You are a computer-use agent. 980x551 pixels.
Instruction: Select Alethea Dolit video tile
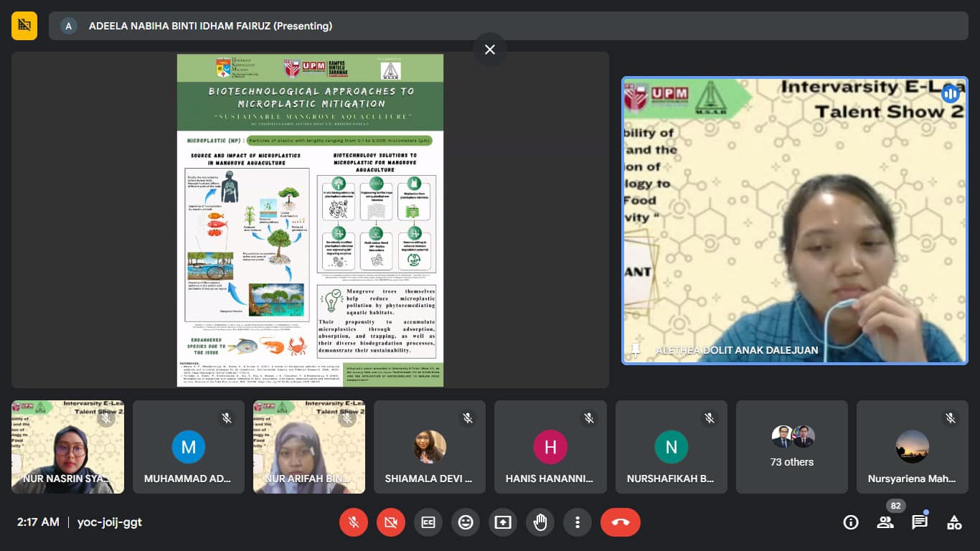click(x=795, y=220)
